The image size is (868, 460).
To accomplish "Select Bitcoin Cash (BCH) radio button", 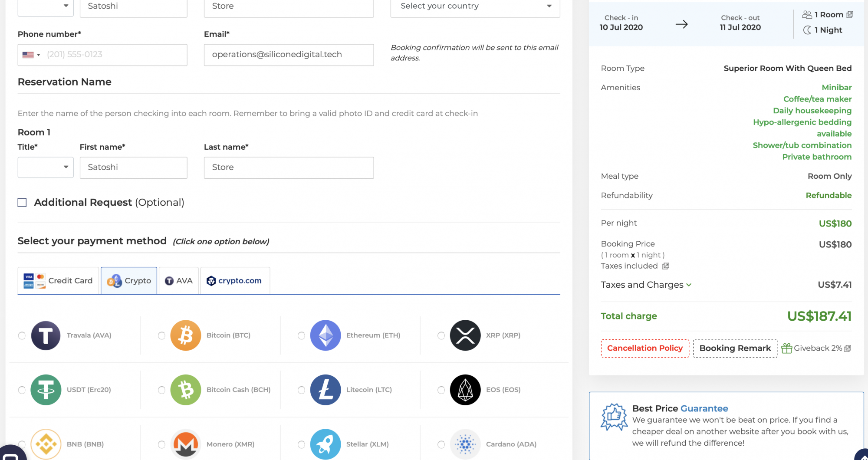I will pos(161,390).
